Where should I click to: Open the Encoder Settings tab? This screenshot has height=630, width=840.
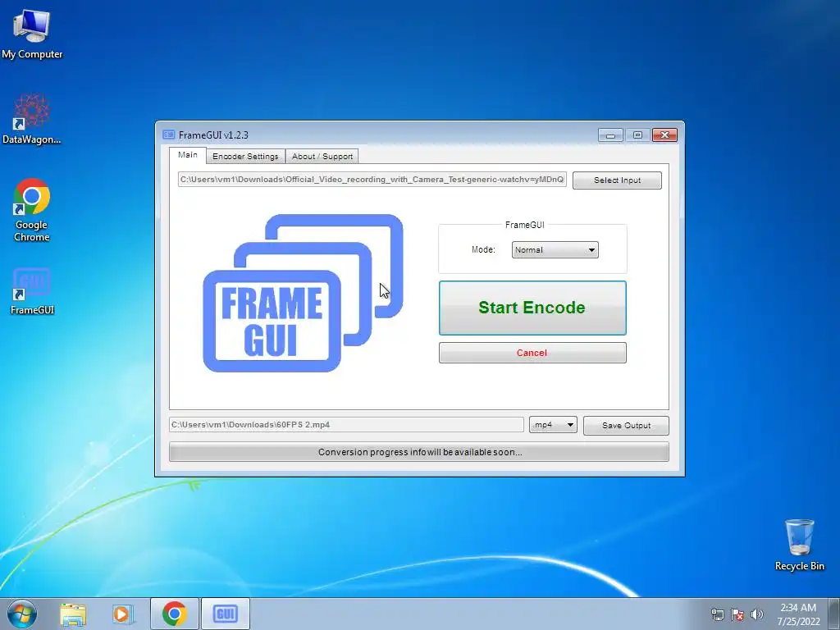point(245,157)
